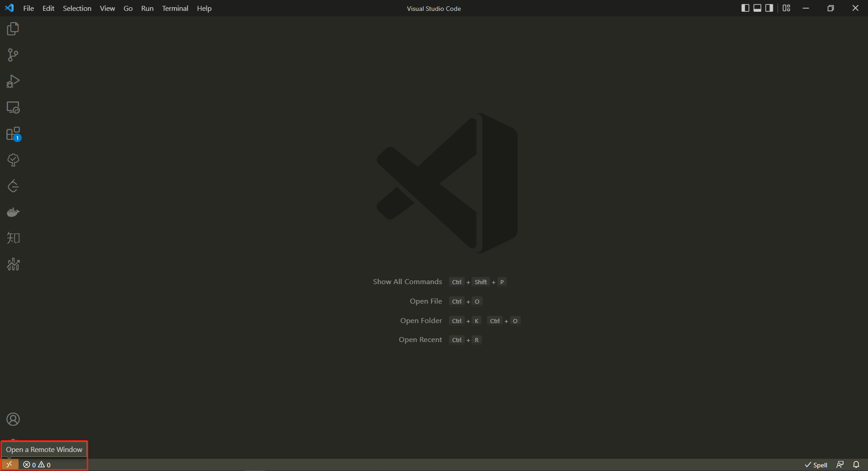Open the Accounts icon in activity bar
Image resolution: width=868 pixels, height=471 pixels.
point(13,419)
